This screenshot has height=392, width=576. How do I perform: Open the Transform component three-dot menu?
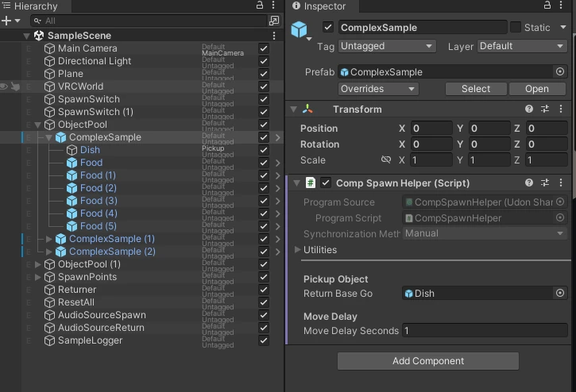coord(561,109)
